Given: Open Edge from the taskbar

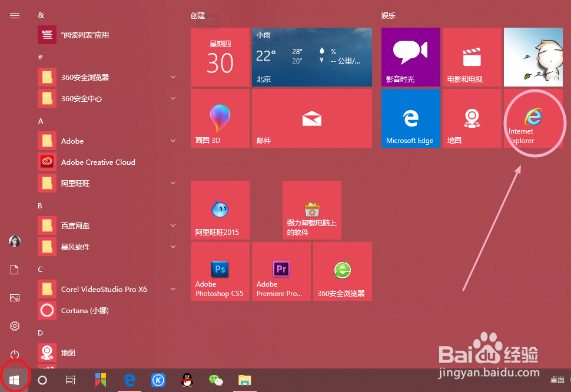Looking at the screenshot, I should (x=130, y=380).
